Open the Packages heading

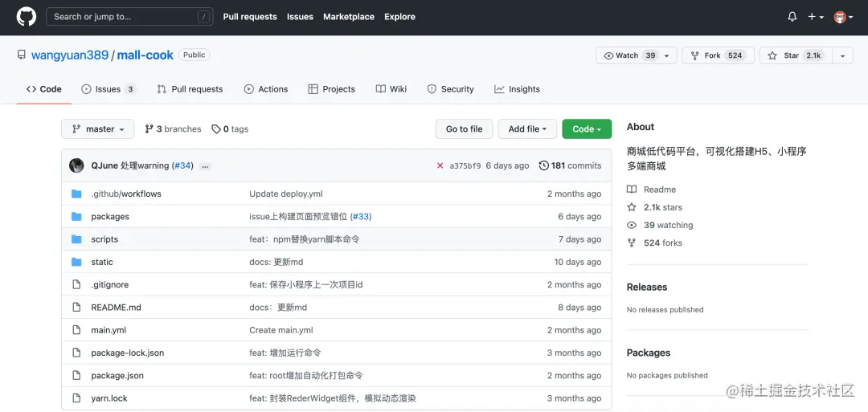click(x=649, y=353)
